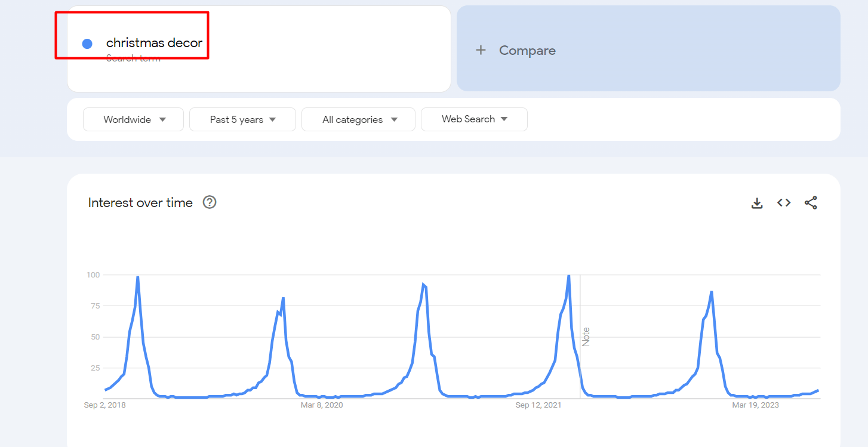Click the Mar 19, 2023 axis label
Viewport: 868px width, 447px height.
point(756,405)
